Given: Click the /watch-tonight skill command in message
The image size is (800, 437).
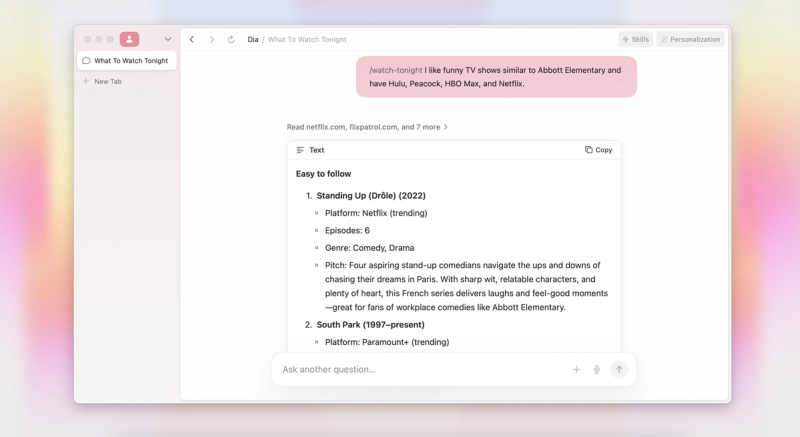Looking at the screenshot, I should [396, 70].
